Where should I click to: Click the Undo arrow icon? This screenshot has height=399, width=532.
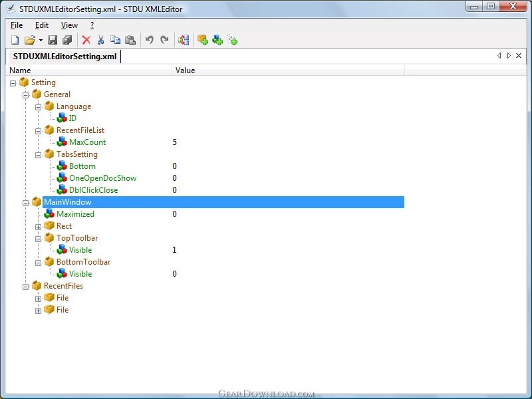(149, 40)
